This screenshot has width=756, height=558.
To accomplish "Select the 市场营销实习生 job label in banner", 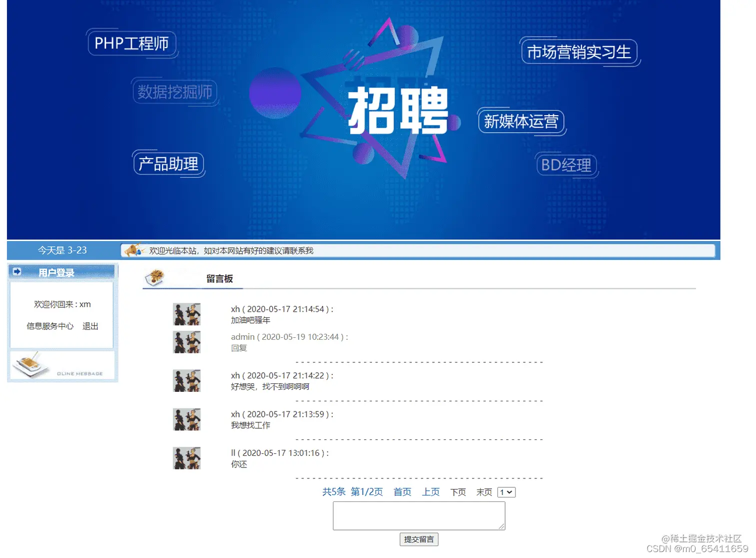I will [580, 52].
